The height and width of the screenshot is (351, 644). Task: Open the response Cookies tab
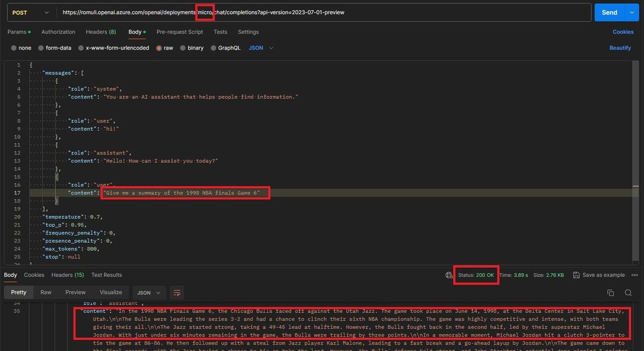(34, 275)
